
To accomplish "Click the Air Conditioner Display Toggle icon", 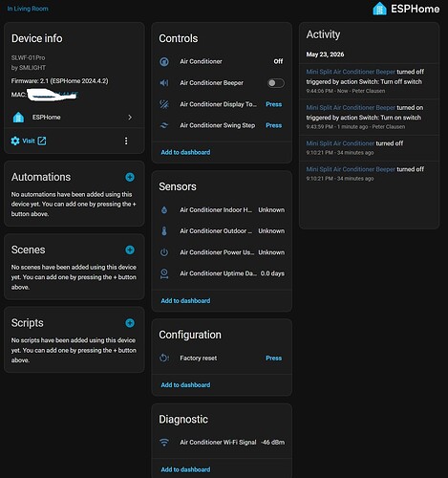I will point(164,104).
